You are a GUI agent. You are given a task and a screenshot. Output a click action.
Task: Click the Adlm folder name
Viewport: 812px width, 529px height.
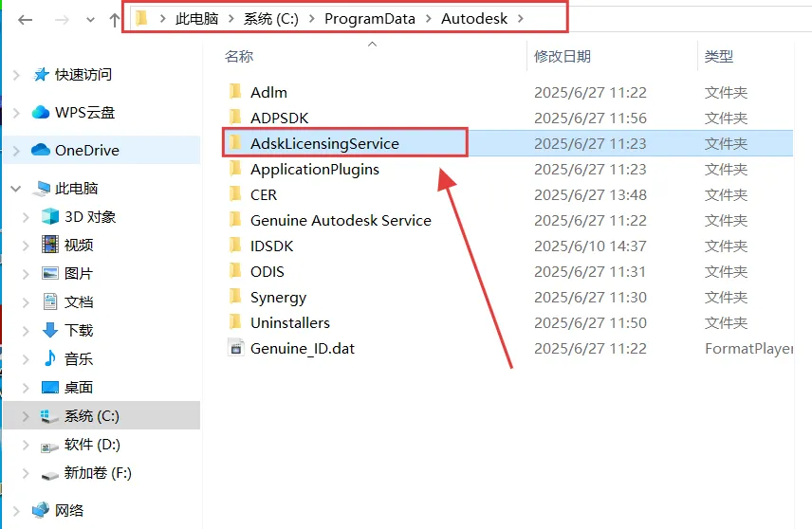point(268,92)
